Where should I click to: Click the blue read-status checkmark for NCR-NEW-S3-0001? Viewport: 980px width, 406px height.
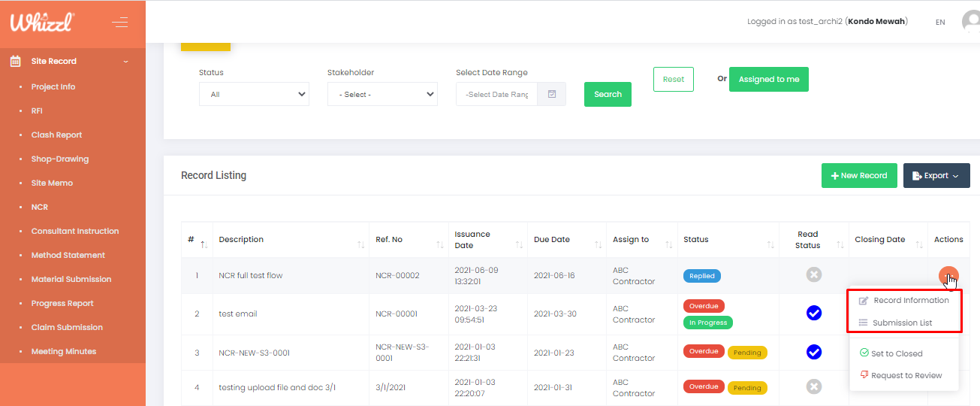[813, 352]
